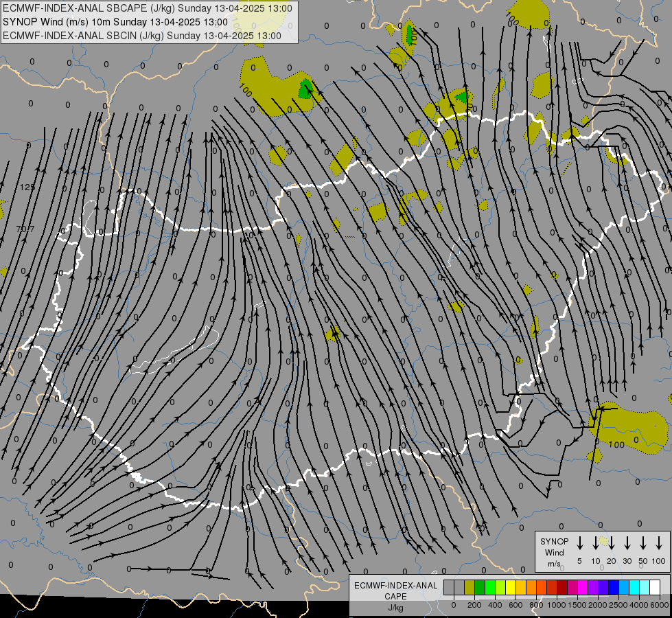Click the '70.7' value on the map
The height and width of the screenshot is (618, 672).
[x=25, y=229]
